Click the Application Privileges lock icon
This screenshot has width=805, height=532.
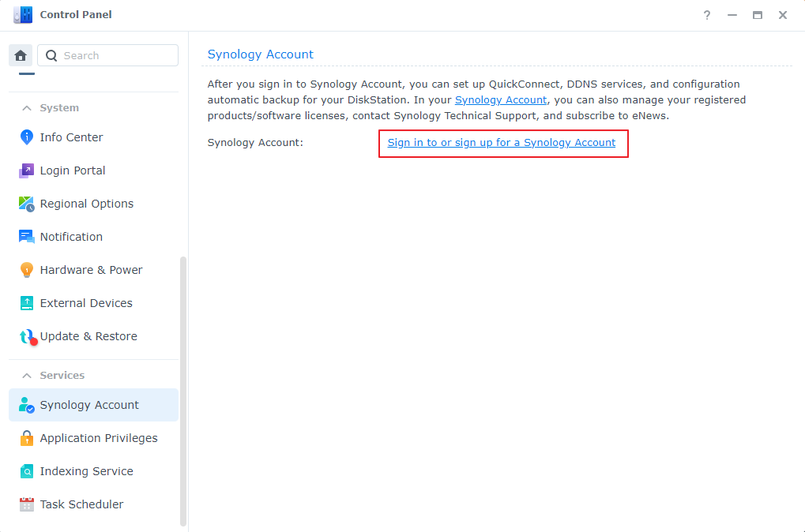(x=27, y=438)
